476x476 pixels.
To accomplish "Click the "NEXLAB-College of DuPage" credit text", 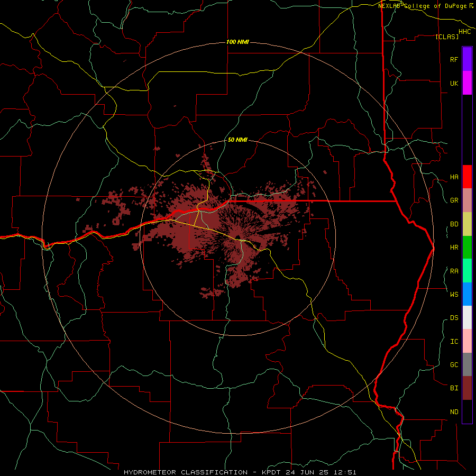I will (422, 6).
